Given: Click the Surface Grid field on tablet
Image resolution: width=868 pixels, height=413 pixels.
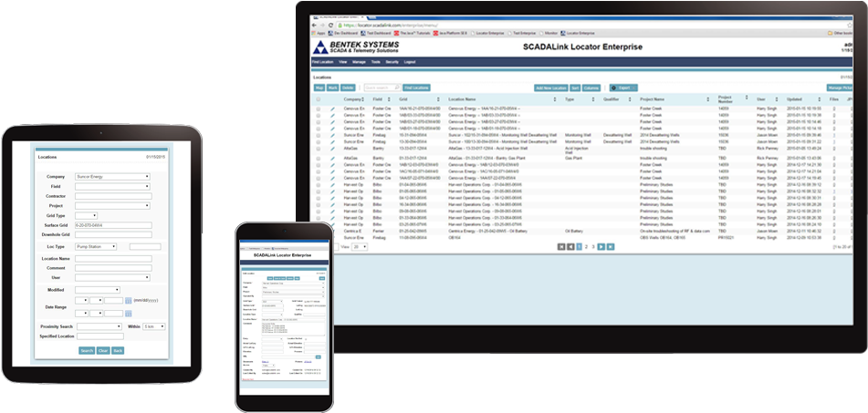Looking at the screenshot, I should [x=113, y=225].
